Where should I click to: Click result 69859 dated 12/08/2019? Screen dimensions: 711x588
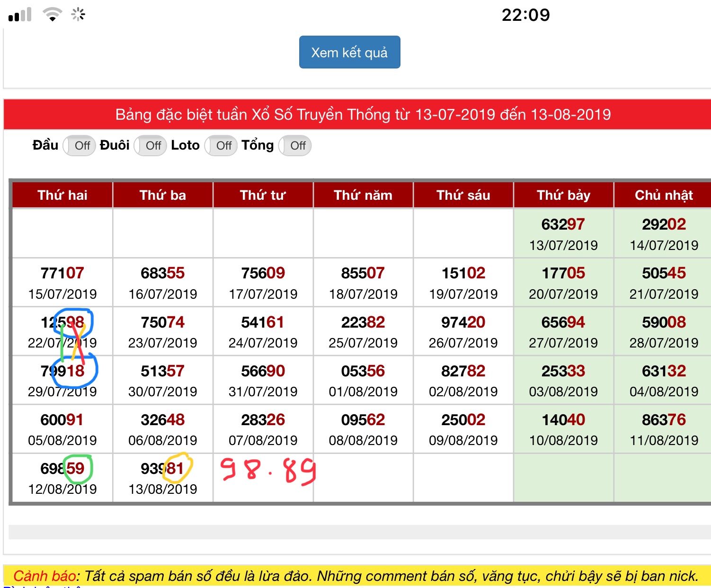click(x=62, y=478)
